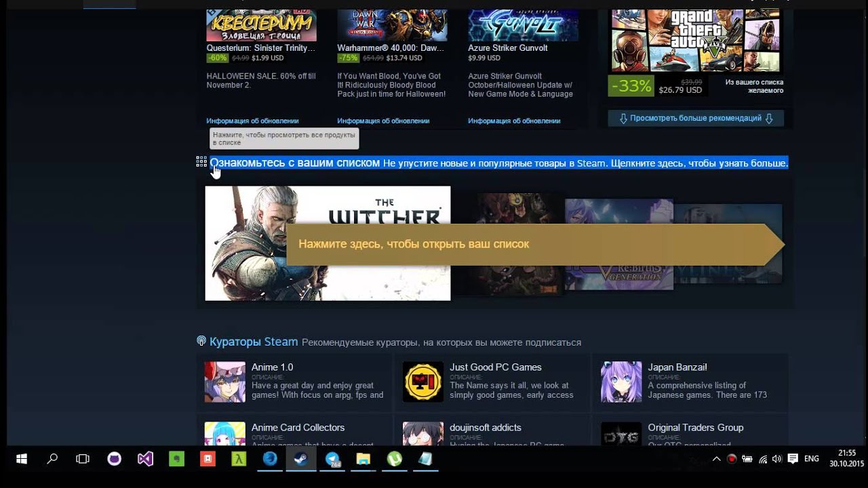The image size is (868, 488).
Task: Click 'Из вашего списка желаемого' text
Action: (754, 86)
